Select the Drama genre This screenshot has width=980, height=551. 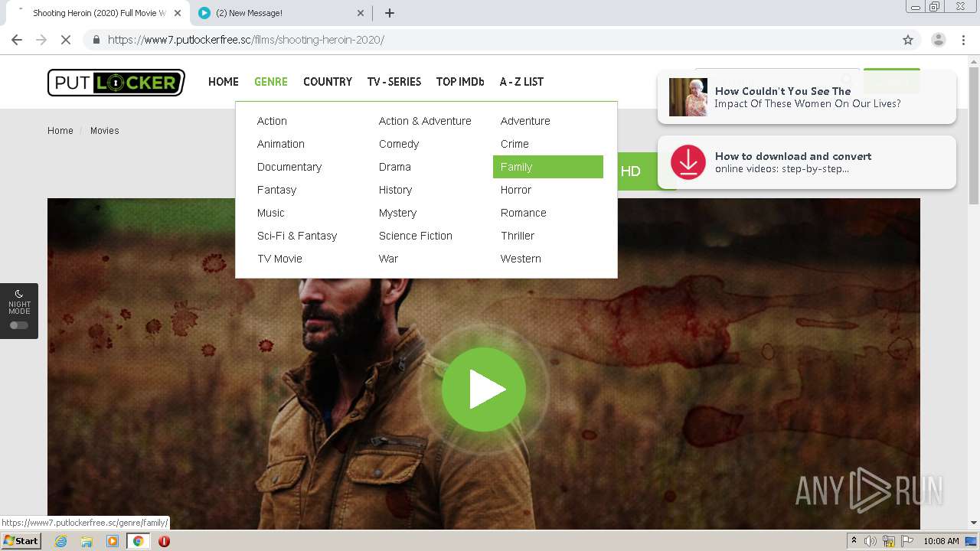click(x=395, y=167)
